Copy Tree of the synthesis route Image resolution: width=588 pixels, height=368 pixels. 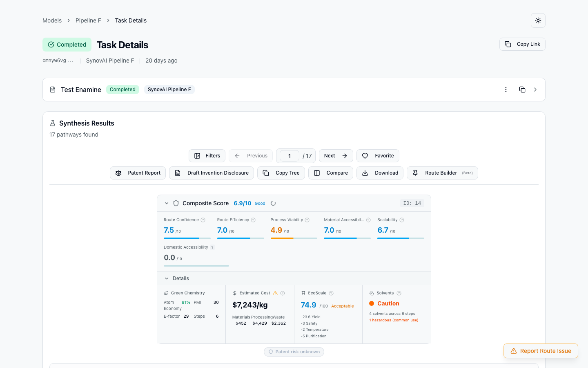pos(281,173)
